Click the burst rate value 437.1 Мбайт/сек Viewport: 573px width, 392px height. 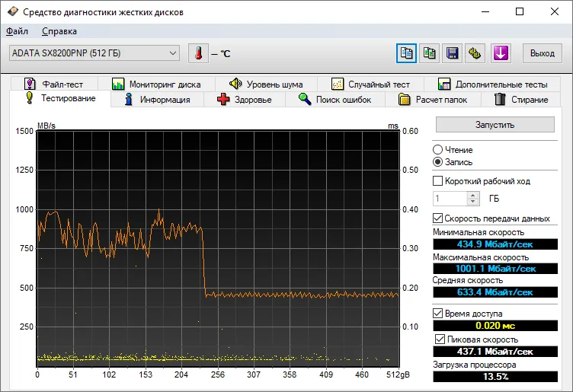495,352
